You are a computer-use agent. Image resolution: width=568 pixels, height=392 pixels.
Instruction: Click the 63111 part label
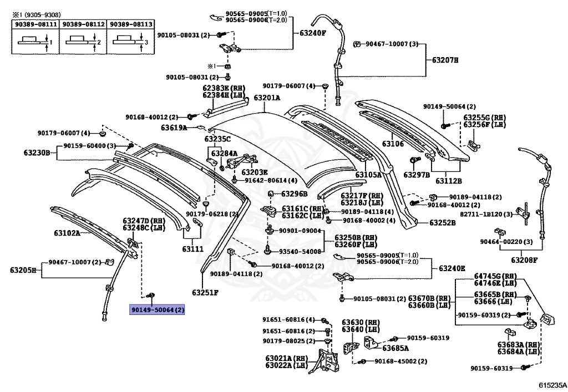point(192,249)
